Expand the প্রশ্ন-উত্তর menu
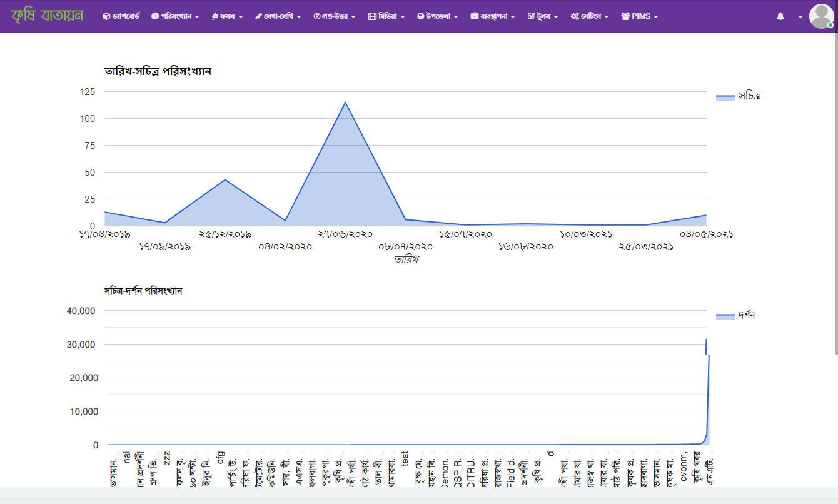Screen dimensions: 838x504 click(335, 16)
